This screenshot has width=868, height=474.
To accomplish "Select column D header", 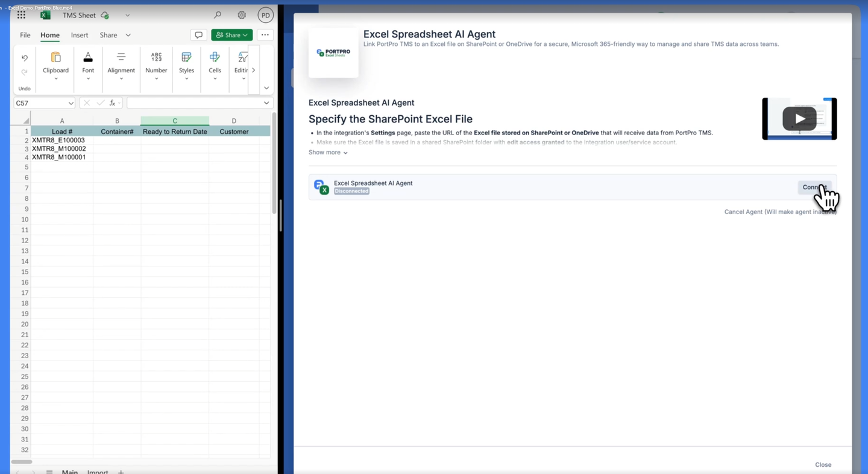I will pyautogui.click(x=234, y=121).
